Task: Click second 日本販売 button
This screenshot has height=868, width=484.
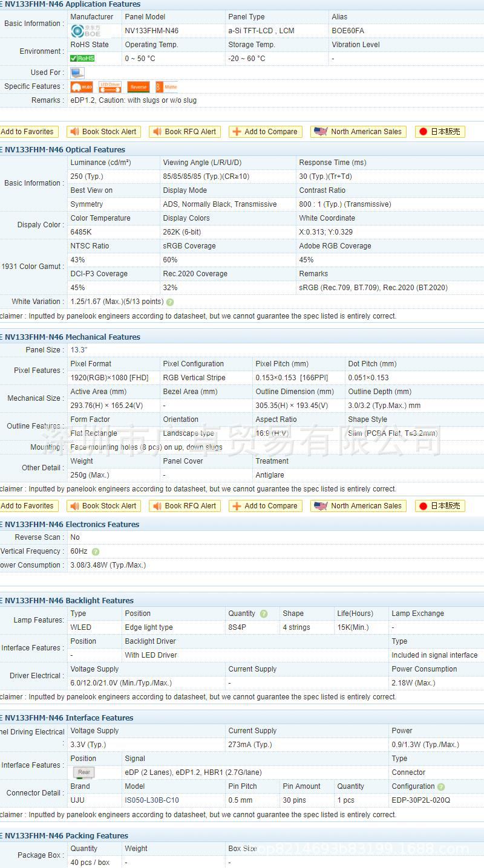Action: 440,506
